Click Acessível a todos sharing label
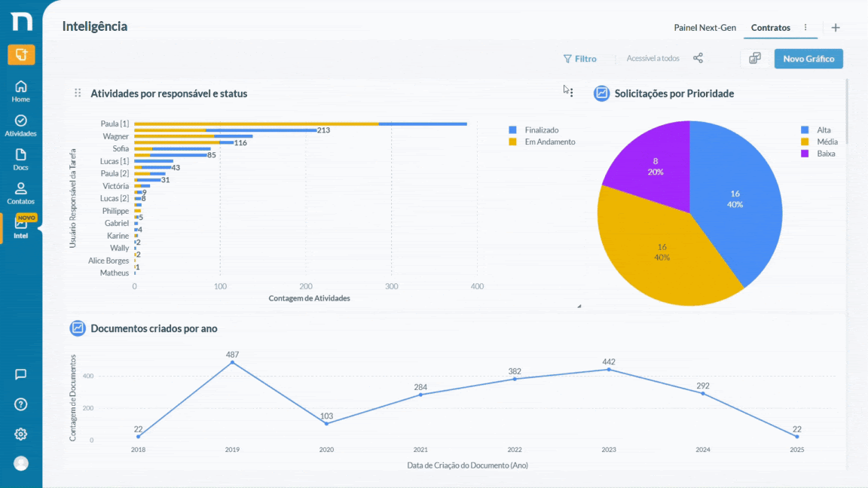The width and height of the screenshot is (868, 488). pyautogui.click(x=653, y=58)
